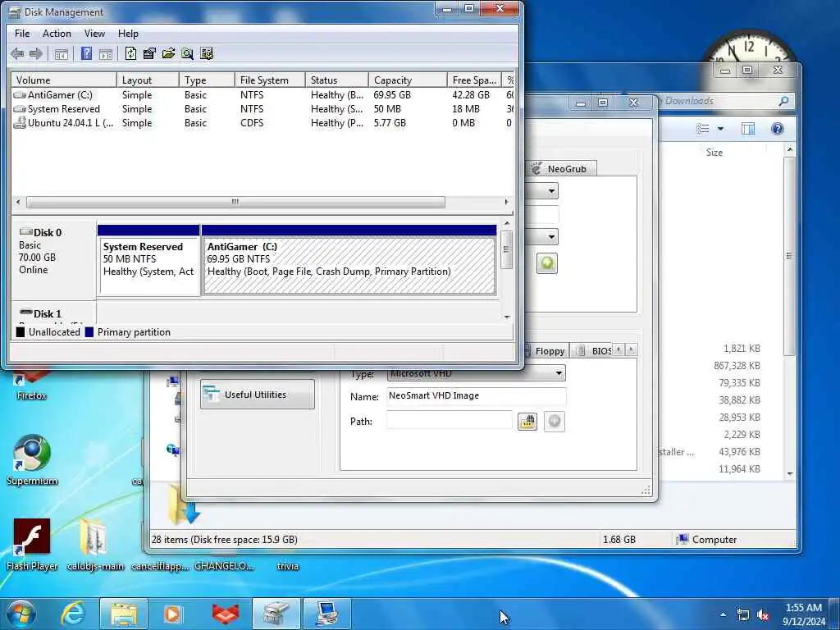Click the disk view scroll-down arrow
Viewport: 840px width, 630px height.
pyautogui.click(x=507, y=317)
